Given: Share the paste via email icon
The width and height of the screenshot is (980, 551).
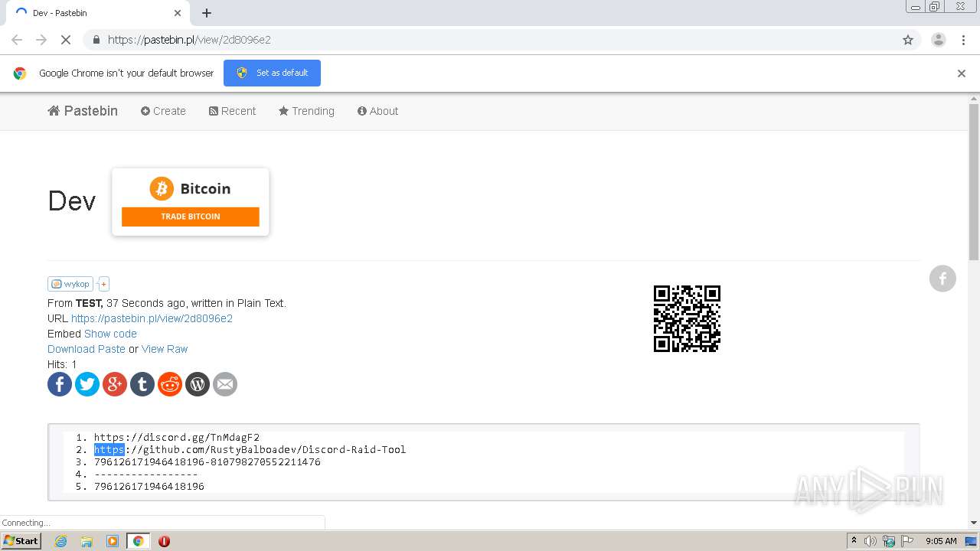Looking at the screenshot, I should [x=225, y=384].
